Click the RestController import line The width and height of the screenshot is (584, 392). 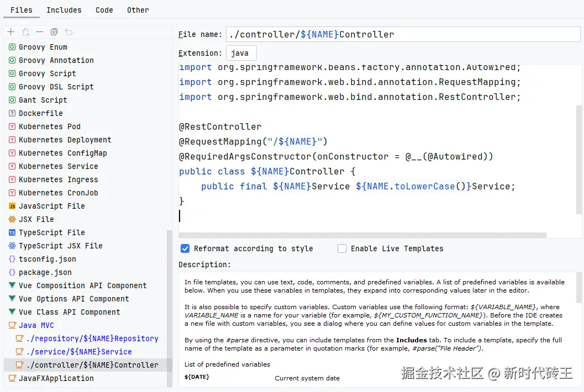350,97
